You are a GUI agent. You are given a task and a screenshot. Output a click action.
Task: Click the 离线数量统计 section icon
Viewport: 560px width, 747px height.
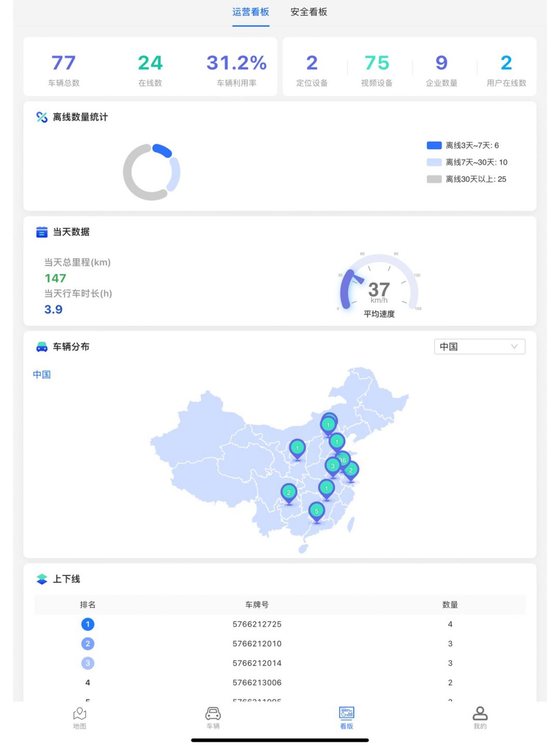point(42,117)
